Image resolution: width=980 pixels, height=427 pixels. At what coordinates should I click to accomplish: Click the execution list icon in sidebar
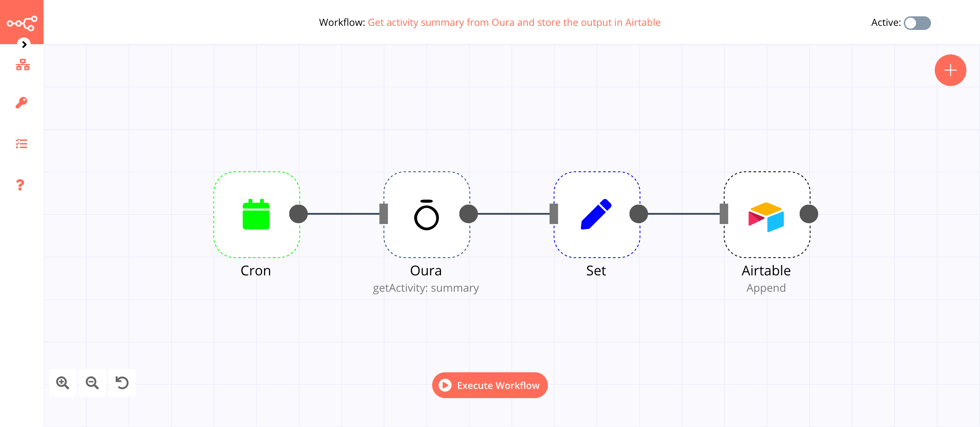[x=22, y=144]
